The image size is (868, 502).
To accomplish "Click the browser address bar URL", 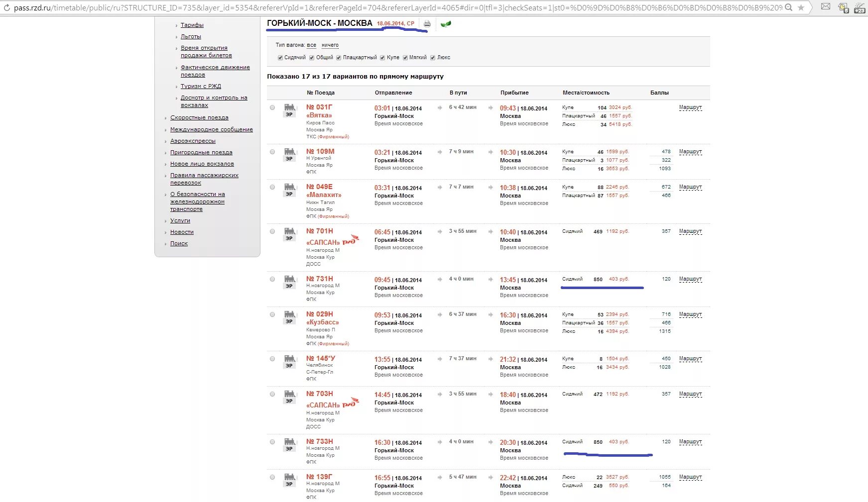I will [x=397, y=8].
